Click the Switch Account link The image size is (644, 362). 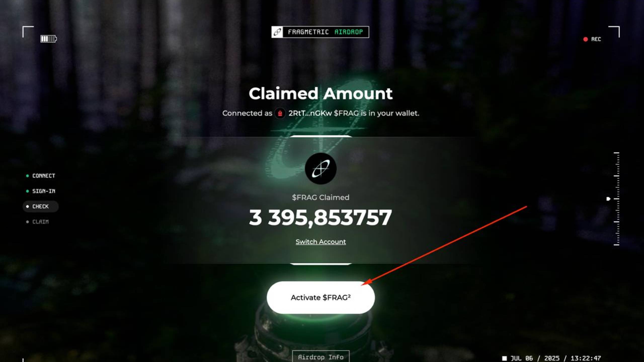320,242
